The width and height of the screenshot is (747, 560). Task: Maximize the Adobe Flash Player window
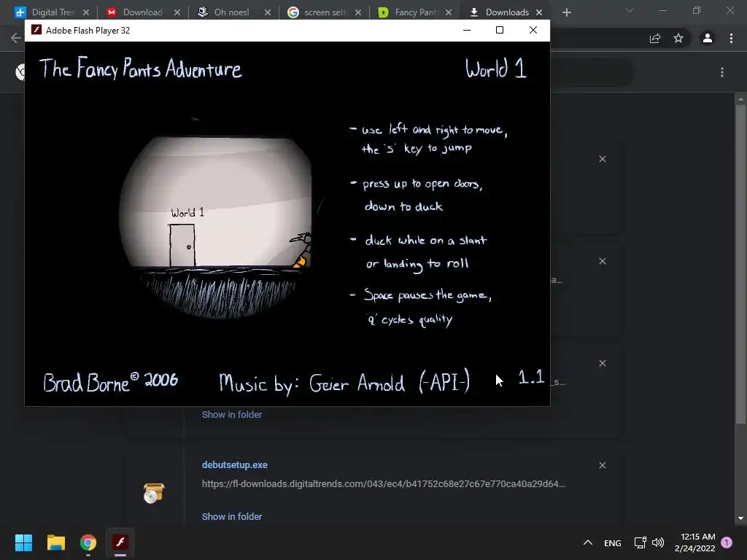[499, 30]
